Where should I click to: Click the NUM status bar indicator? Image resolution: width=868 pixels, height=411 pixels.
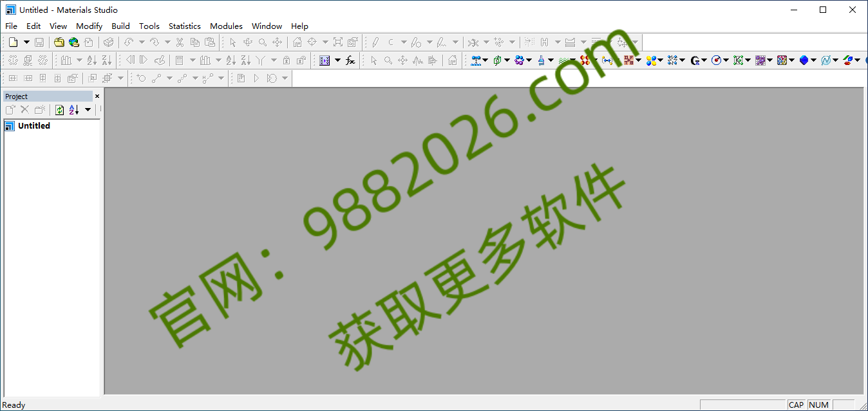(x=819, y=405)
